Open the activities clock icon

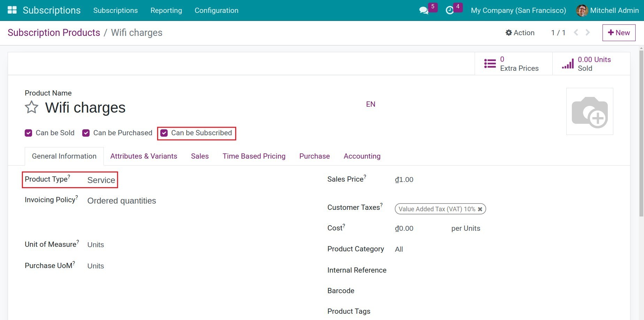tap(451, 10)
